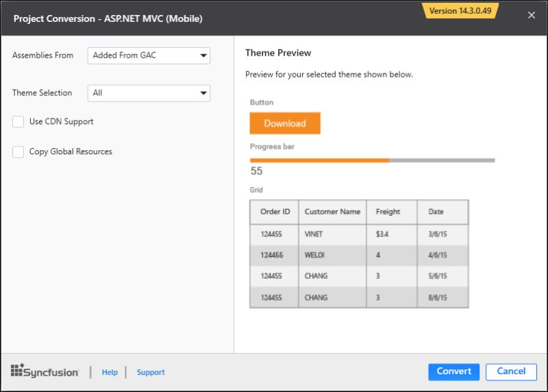Click the Theme Selection label
The height and width of the screenshot is (392, 548).
coord(42,93)
